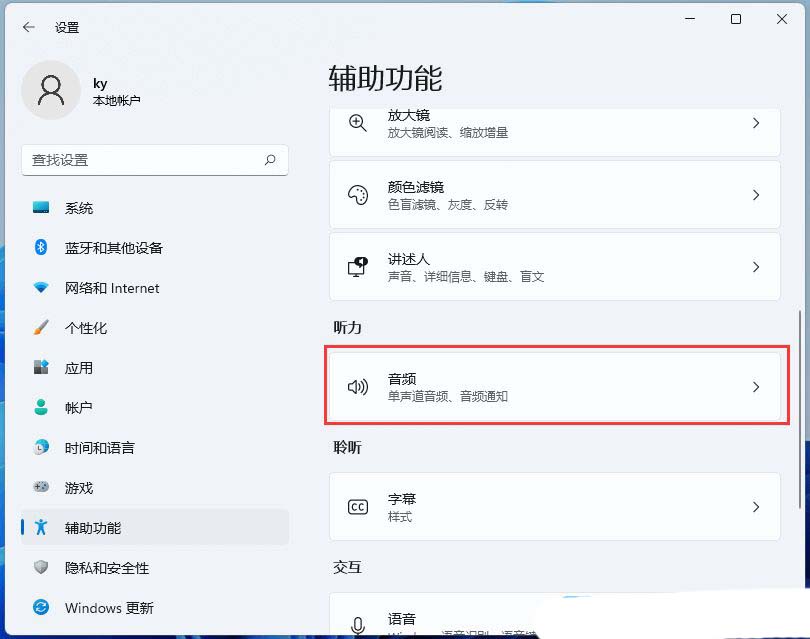Screen dimensions: 810x639
Task: Expand the 音频 row chevron
Action: [757, 386]
